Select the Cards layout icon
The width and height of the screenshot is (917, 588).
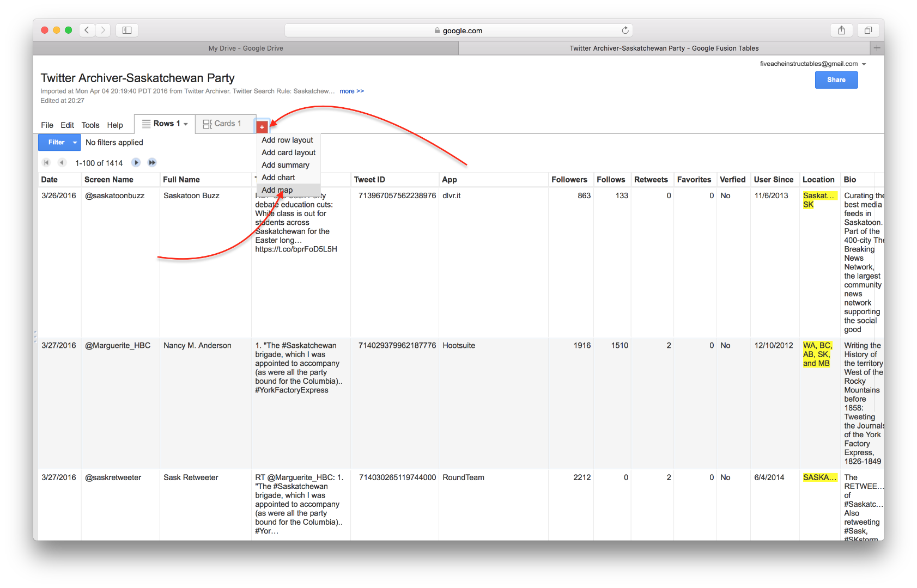207,124
